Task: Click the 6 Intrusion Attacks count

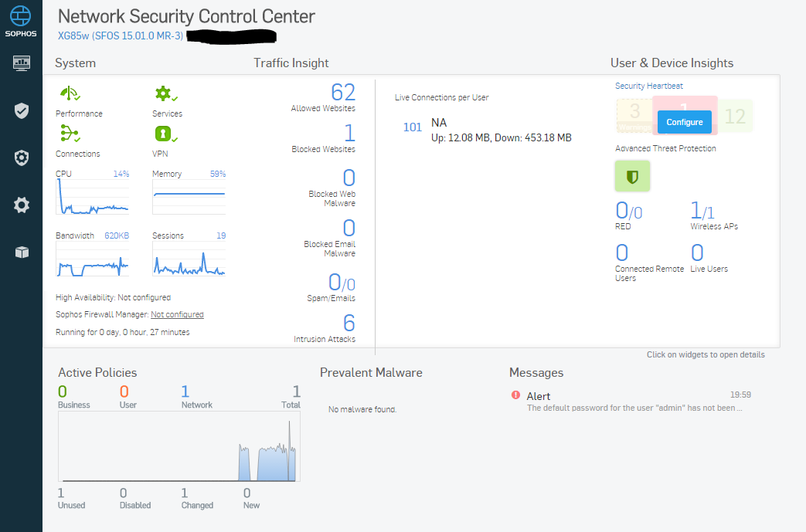Action: tap(349, 323)
